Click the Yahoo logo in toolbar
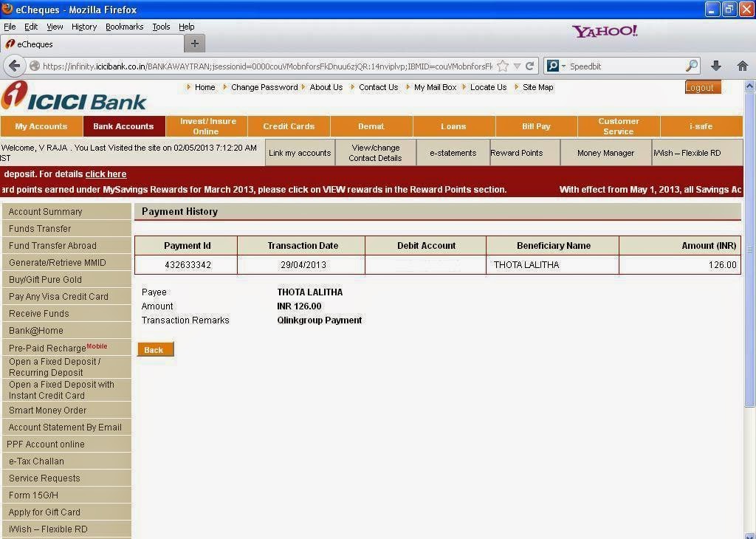756x539 pixels. pyautogui.click(x=605, y=31)
